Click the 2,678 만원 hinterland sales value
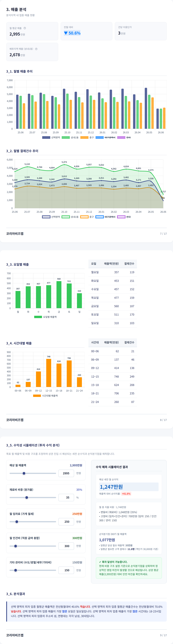173x644 pixels. [17, 55]
